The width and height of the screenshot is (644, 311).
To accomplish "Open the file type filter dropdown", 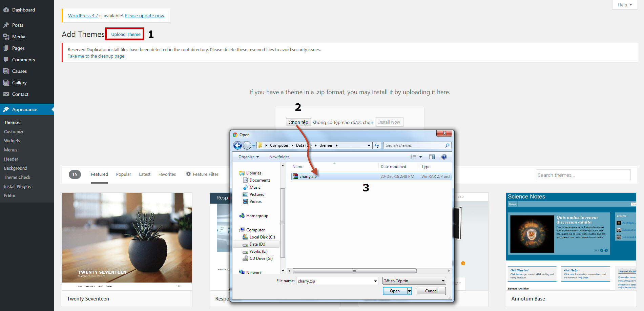I will (443, 281).
